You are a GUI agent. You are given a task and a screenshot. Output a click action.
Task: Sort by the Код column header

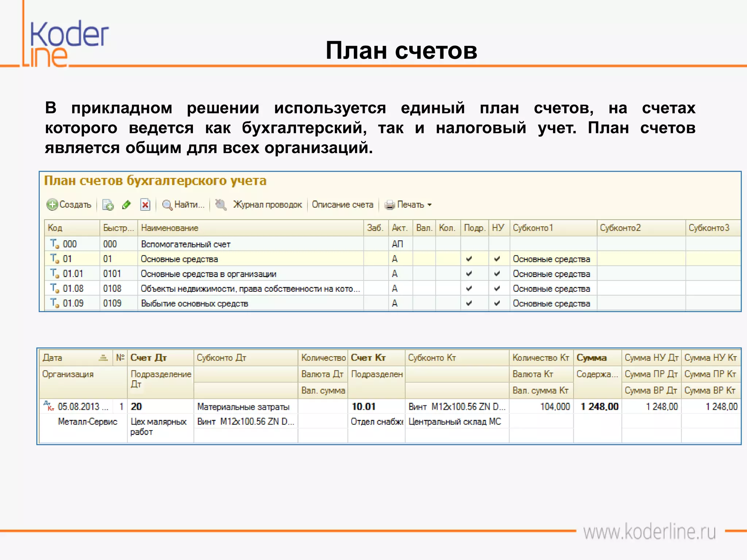tap(72, 228)
